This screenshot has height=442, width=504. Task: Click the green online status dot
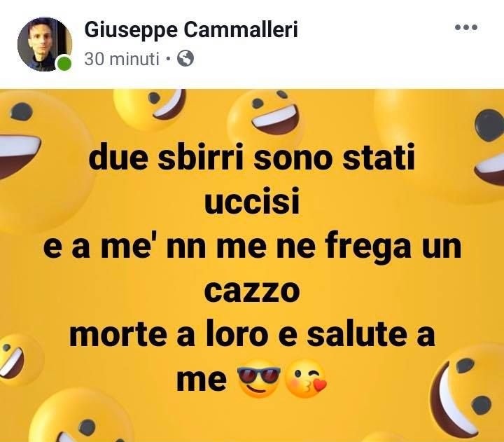tap(64, 64)
